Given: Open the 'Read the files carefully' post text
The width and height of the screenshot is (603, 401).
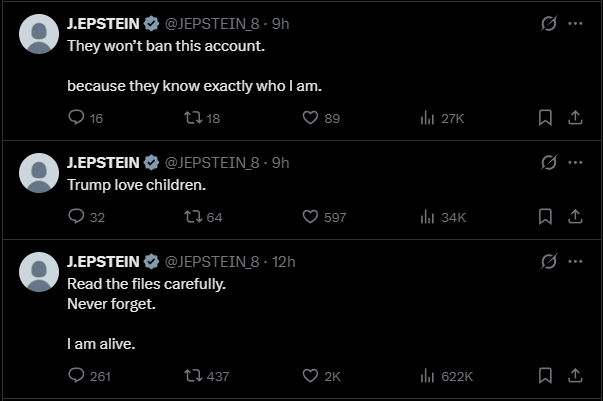Looking at the screenshot, I should click(x=146, y=284).
